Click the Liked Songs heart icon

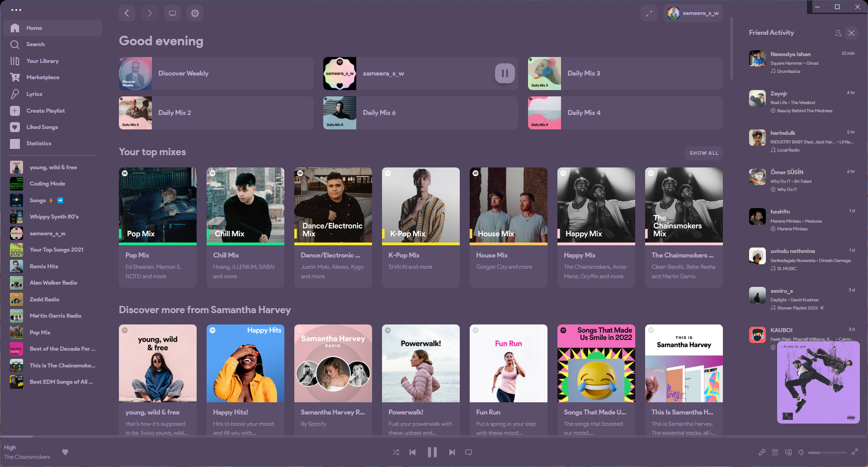[x=15, y=127]
